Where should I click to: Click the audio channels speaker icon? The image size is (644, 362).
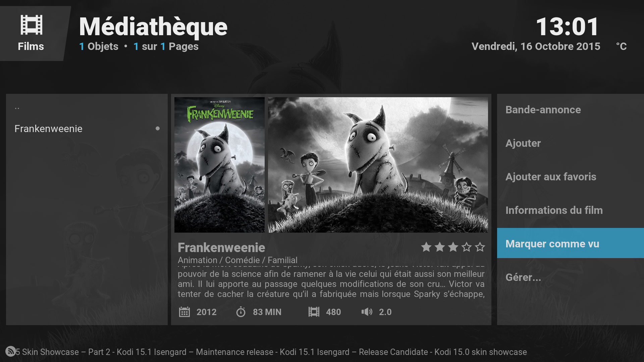tap(367, 312)
